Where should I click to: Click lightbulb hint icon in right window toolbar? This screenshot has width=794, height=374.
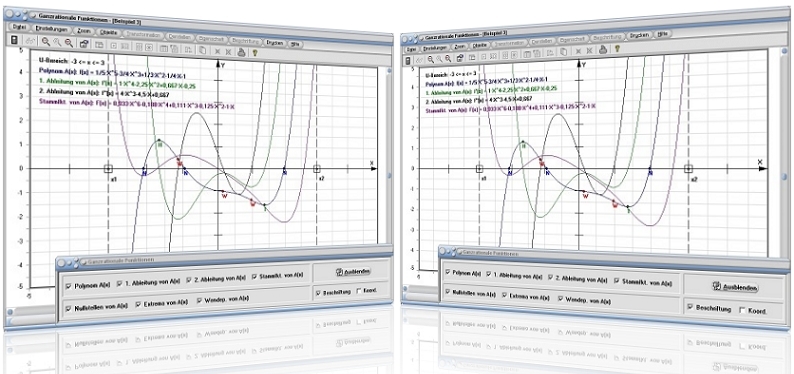click(617, 49)
